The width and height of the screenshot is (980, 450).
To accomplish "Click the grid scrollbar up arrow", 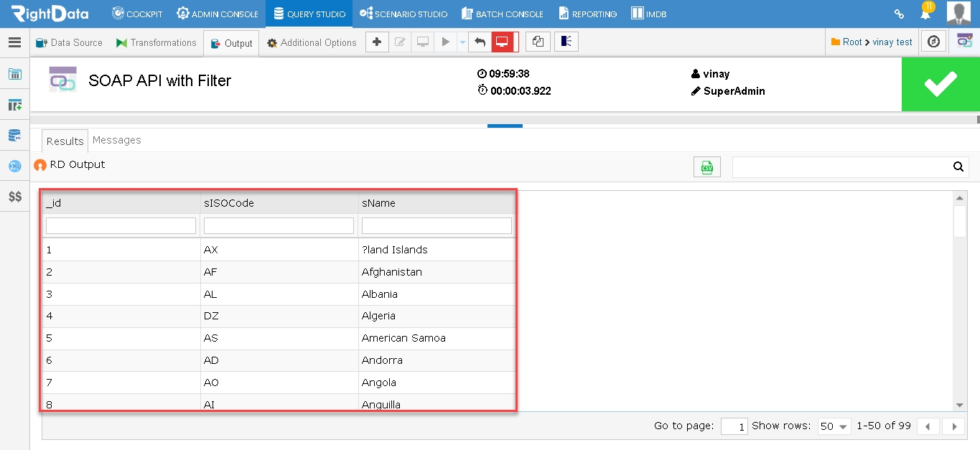I will (959, 197).
